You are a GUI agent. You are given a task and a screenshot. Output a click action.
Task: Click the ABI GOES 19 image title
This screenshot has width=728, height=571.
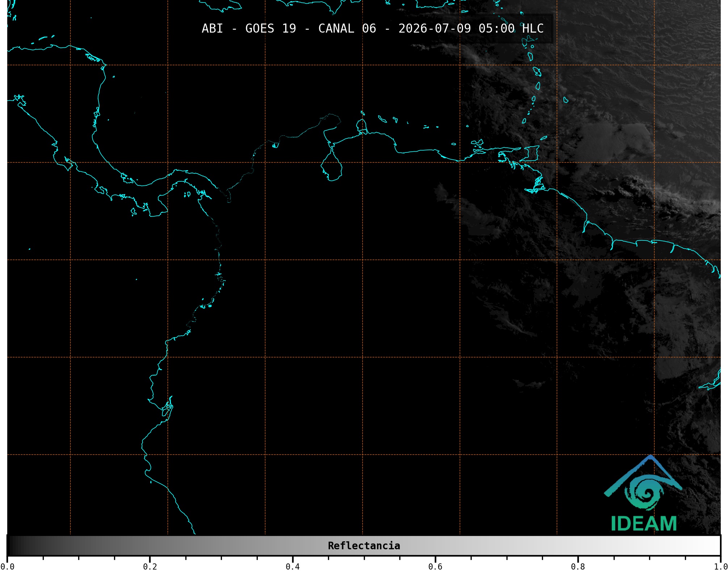click(373, 28)
